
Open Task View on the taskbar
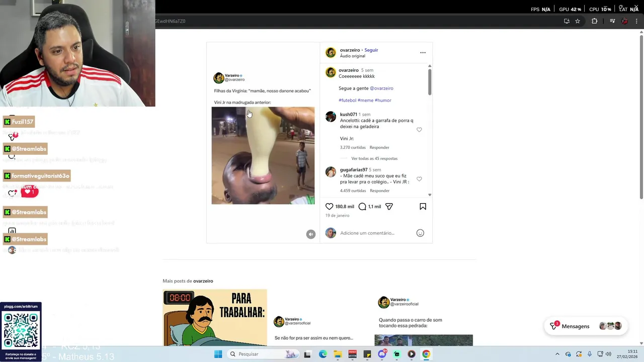click(307, 354)
